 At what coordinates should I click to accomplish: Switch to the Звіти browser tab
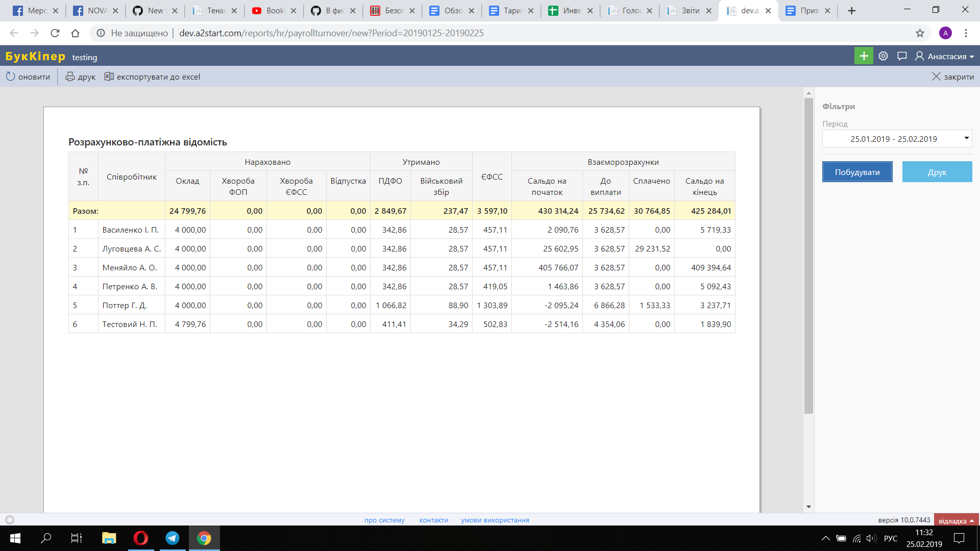pyautogui.click(x=689, y=11)
